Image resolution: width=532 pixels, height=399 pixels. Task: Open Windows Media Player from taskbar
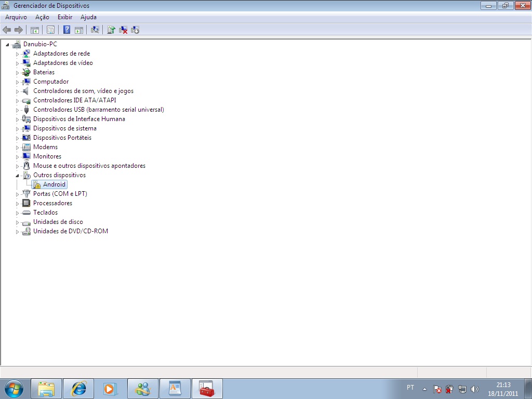111,389
